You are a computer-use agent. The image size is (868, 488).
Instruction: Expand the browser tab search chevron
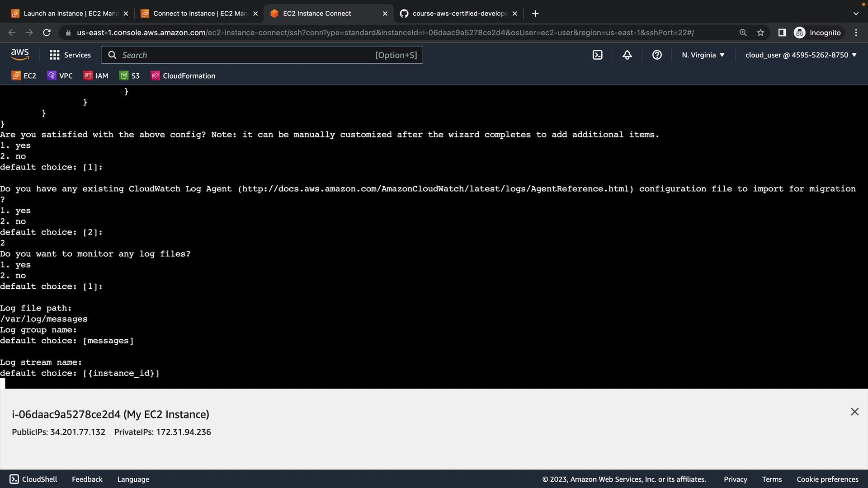[855, 14]
